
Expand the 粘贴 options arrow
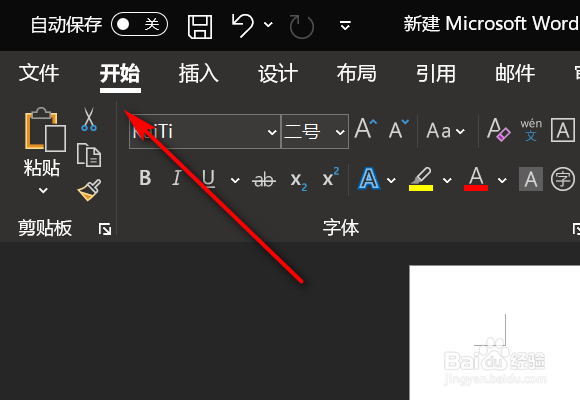[43, 191]
